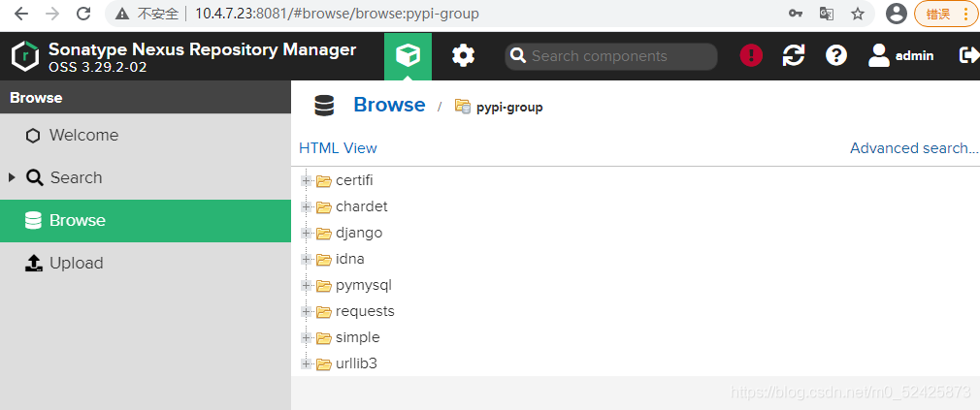Click the sign out icon
This screenshot has height=410, width=980.
968,56
